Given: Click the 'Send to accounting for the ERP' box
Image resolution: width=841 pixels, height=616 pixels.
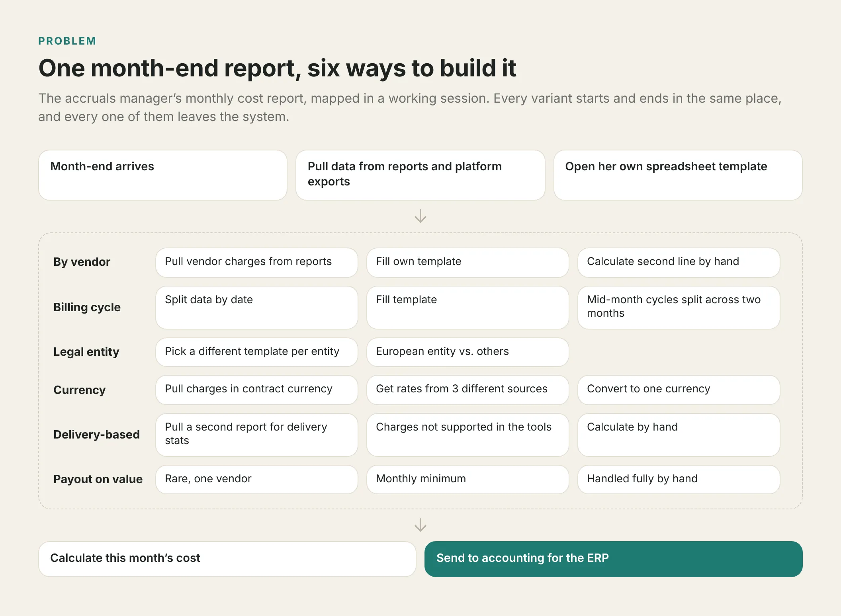Looking at the screenshot, I should pyautogui.click(x=613, y=559).
